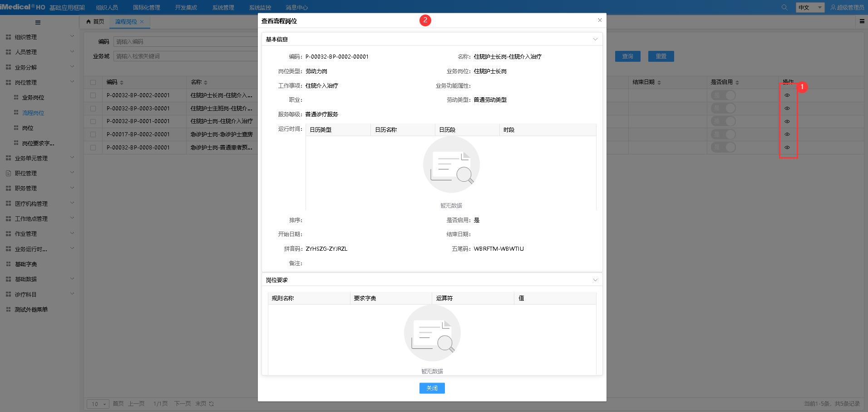Click the home icon tab 首页
The image size is (868, 412).
tap(95, 22)
